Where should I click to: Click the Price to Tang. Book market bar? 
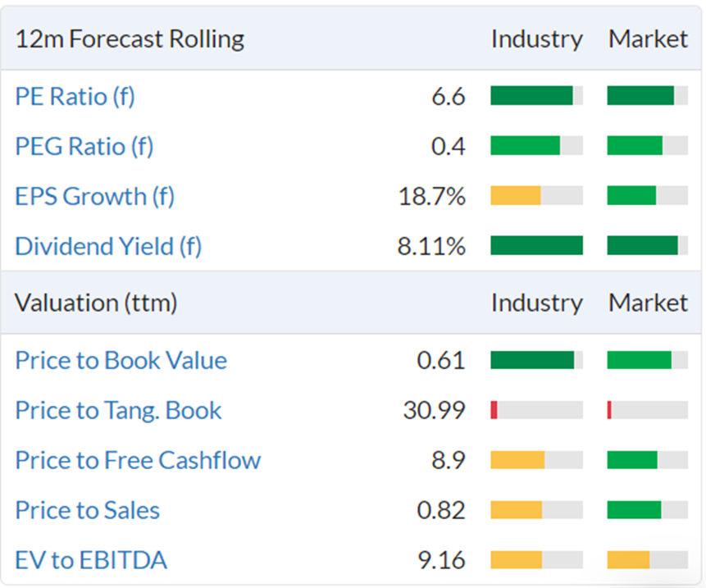648,410
